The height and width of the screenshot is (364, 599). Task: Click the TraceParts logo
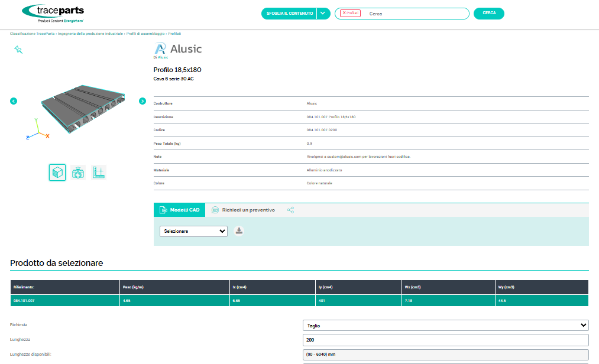(53, 14)
